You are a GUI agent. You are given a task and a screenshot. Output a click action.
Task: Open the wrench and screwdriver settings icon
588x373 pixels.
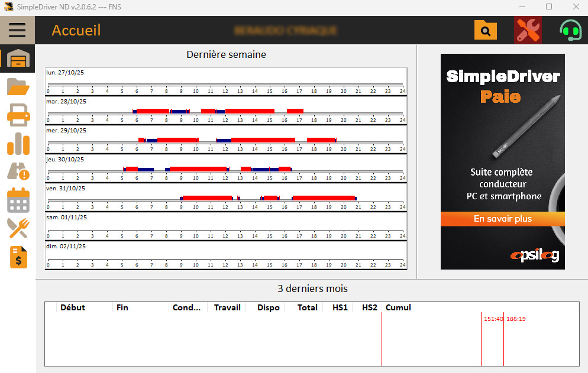click(528, 30)
